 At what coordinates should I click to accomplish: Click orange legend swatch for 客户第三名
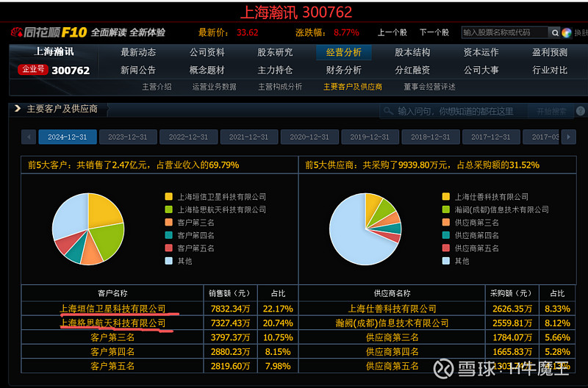(169, 223)
